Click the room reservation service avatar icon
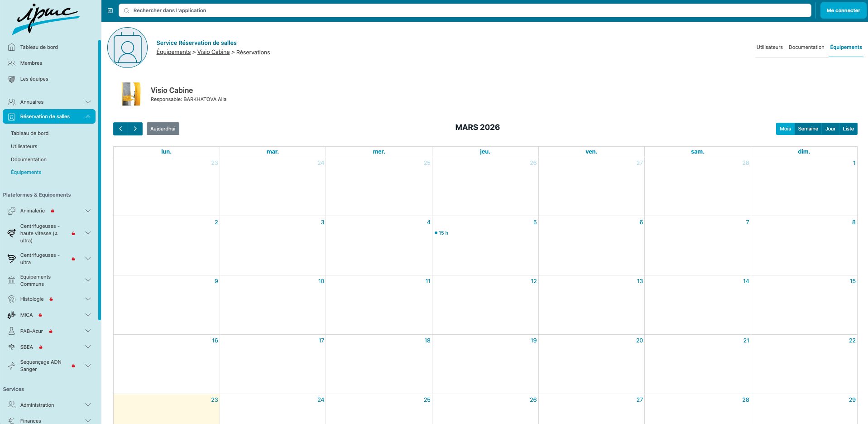This screenshot has height=424, width=868. (128, 48)
